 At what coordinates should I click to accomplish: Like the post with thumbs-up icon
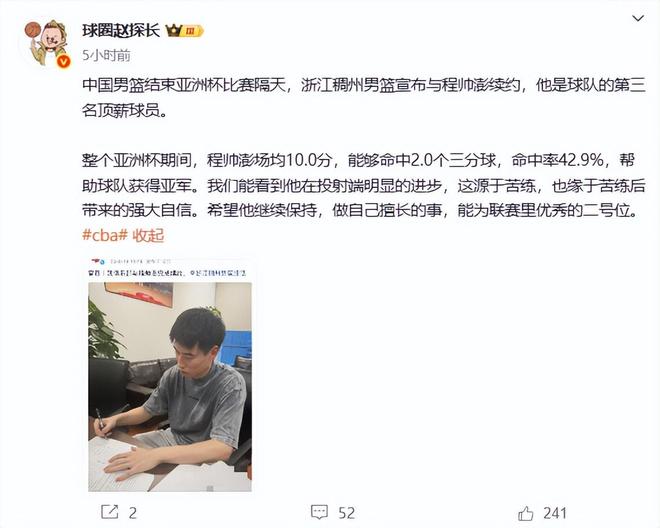(526, 513)
